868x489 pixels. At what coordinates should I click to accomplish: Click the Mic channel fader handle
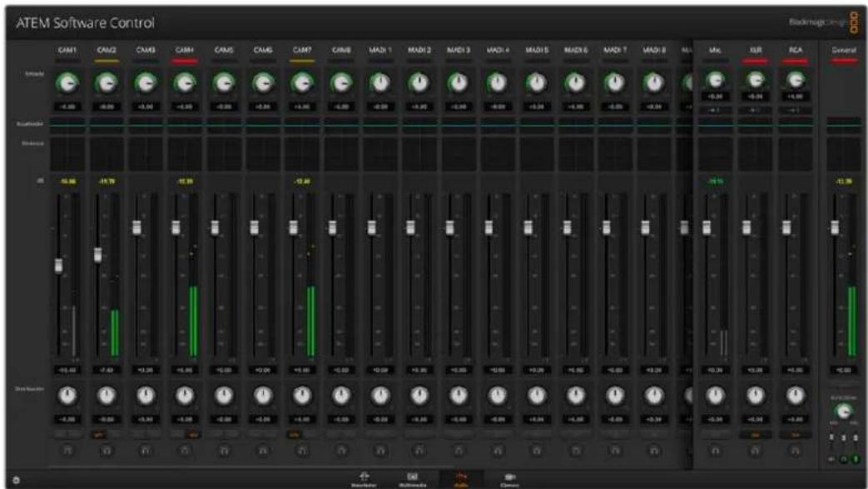[x=707, y=227]
